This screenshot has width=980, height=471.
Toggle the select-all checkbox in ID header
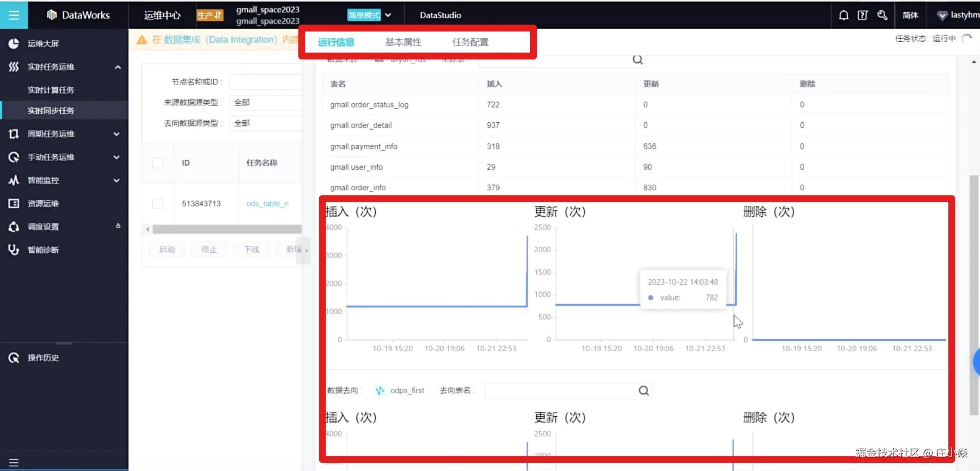click(x=158, y=163)
